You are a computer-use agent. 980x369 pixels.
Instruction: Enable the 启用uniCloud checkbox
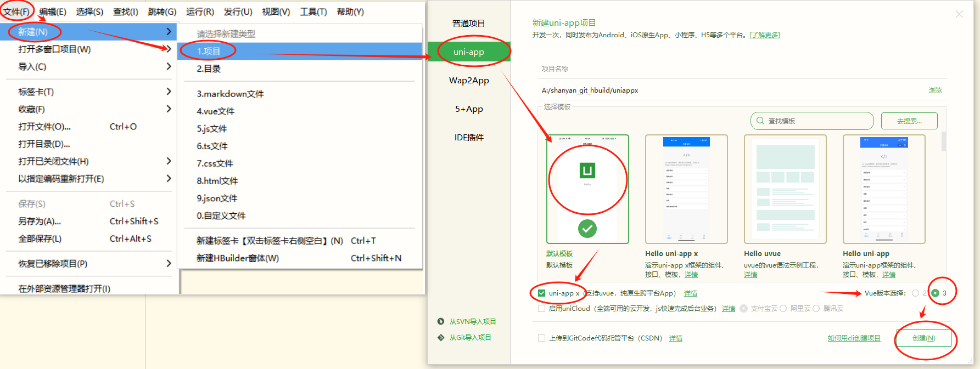click(542, 309)
